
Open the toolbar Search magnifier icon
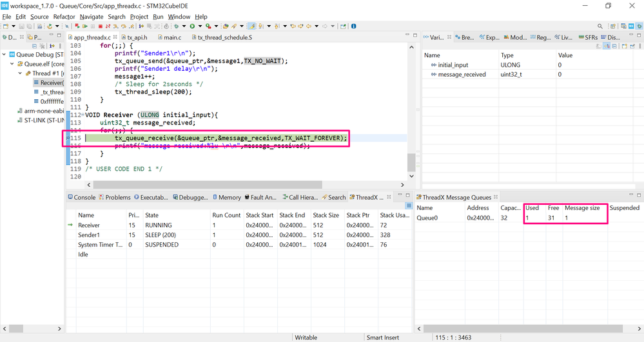pos(600,26)
